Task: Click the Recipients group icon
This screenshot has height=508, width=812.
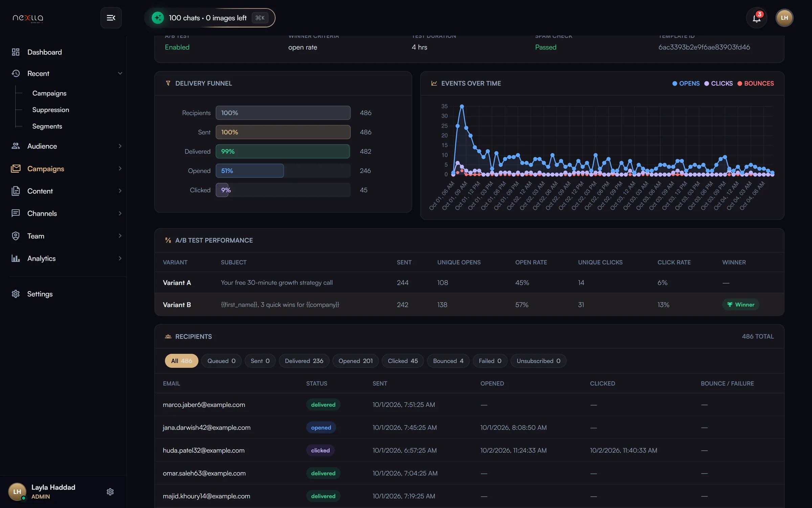Action: tap(168, 336)
